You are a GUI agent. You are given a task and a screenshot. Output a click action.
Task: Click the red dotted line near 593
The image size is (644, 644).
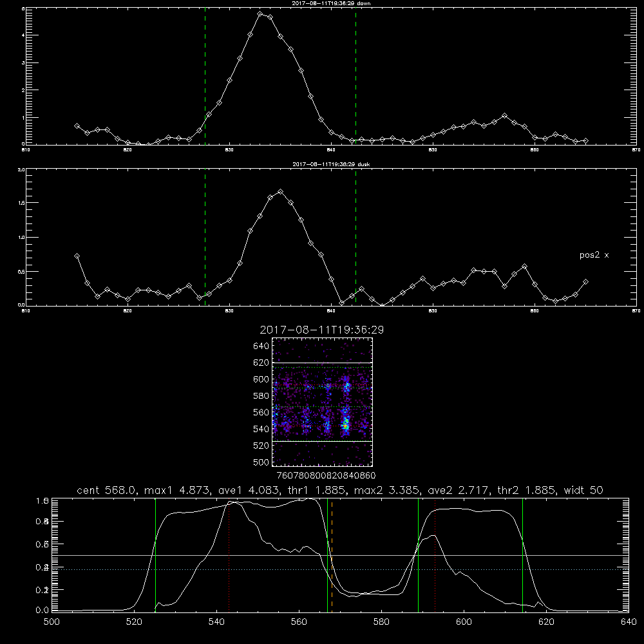tap(435, 555)
